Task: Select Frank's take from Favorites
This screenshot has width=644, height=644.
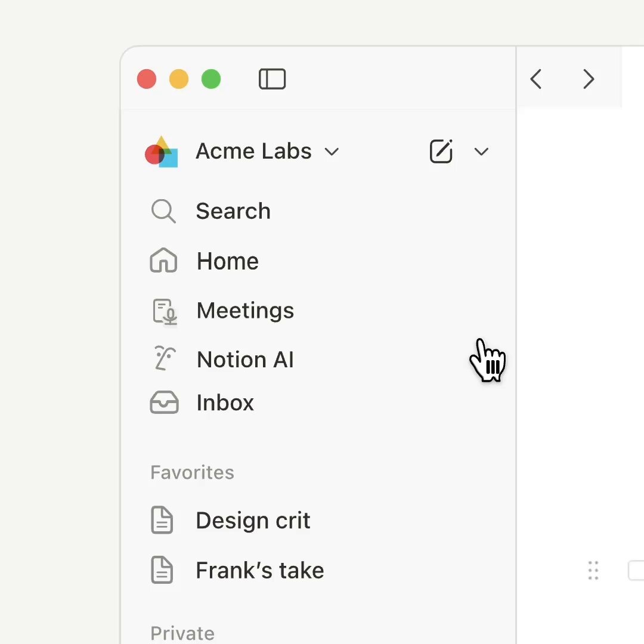Action: (x=259, y=570)
